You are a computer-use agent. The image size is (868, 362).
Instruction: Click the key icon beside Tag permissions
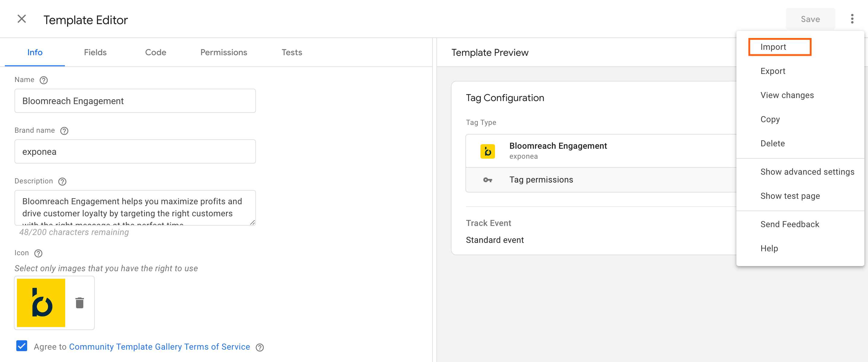tap(487, 180)
